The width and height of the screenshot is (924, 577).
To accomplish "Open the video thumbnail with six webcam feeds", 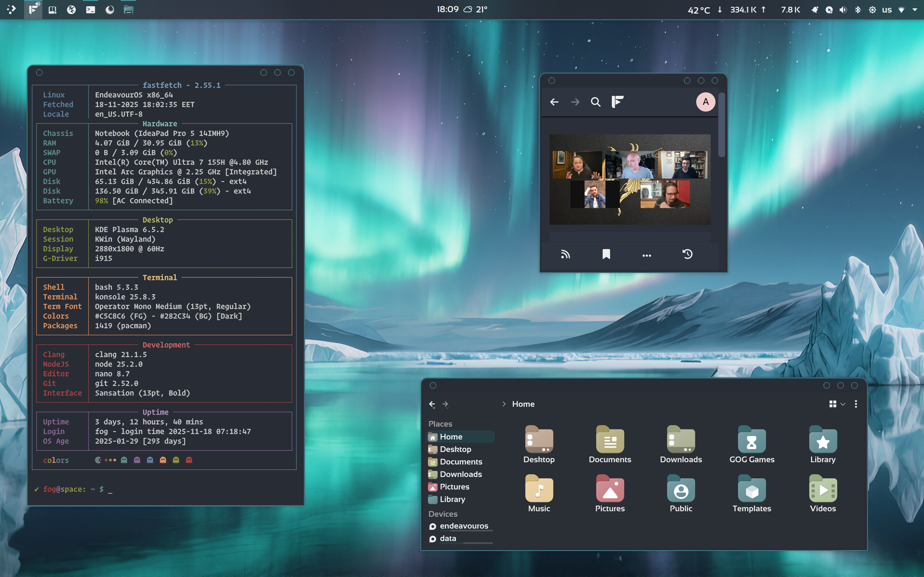I will point(629,179).
